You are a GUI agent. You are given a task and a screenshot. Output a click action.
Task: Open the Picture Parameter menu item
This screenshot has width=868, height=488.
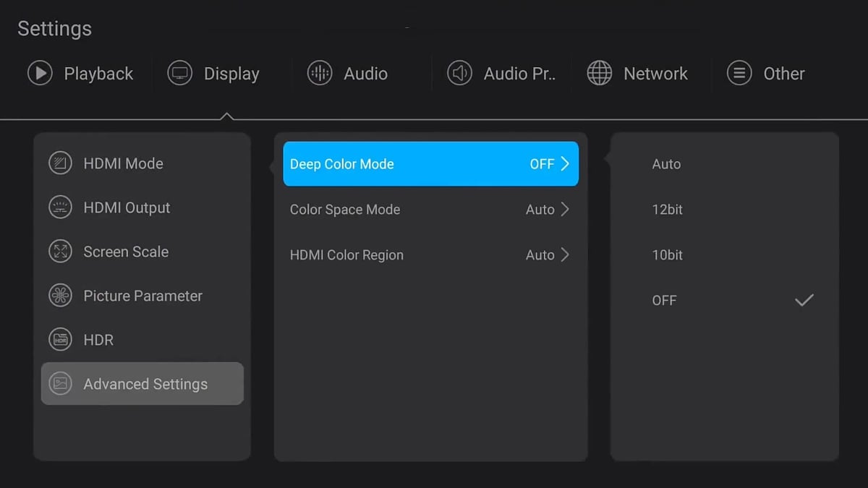coord(142,296)
